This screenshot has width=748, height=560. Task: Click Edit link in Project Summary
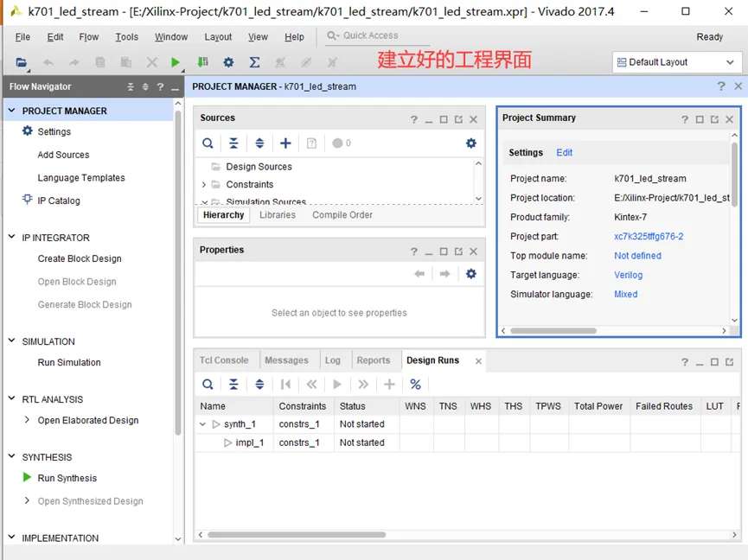click(564, 152)
